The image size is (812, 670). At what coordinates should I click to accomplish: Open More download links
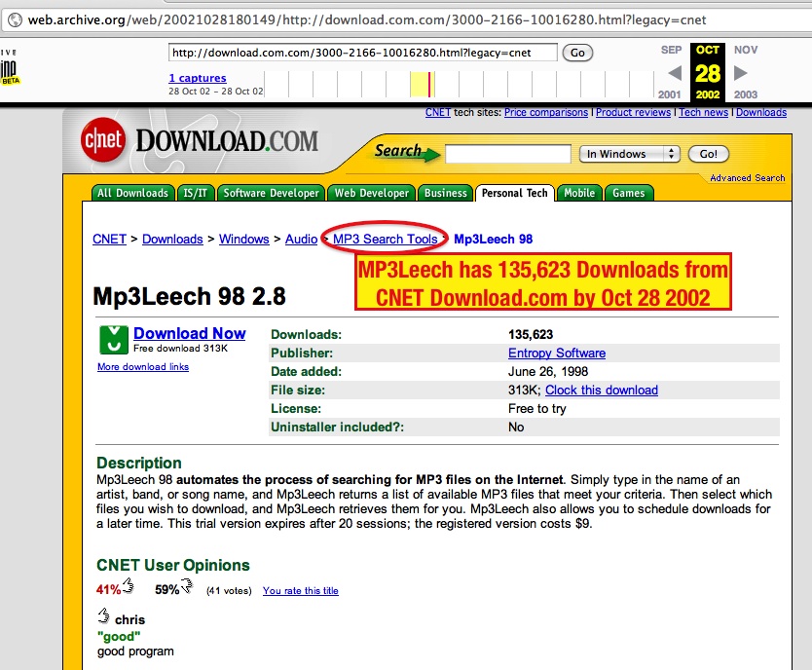coord(143,366)
